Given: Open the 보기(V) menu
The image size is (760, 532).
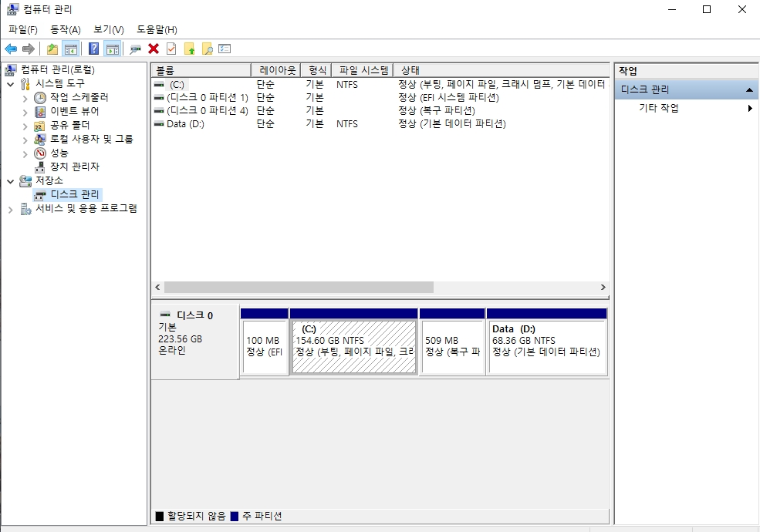Looking at the screenshot, I should point(109,29).
